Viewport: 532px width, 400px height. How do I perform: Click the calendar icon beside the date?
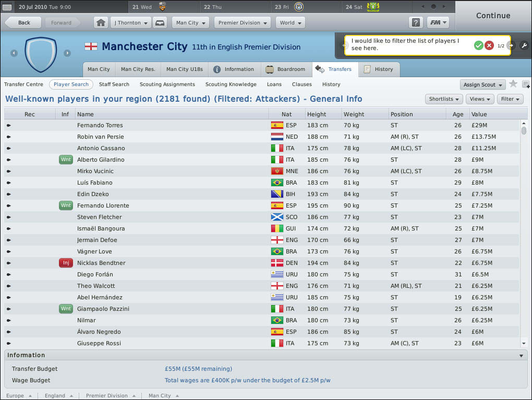tap(7, 7)
